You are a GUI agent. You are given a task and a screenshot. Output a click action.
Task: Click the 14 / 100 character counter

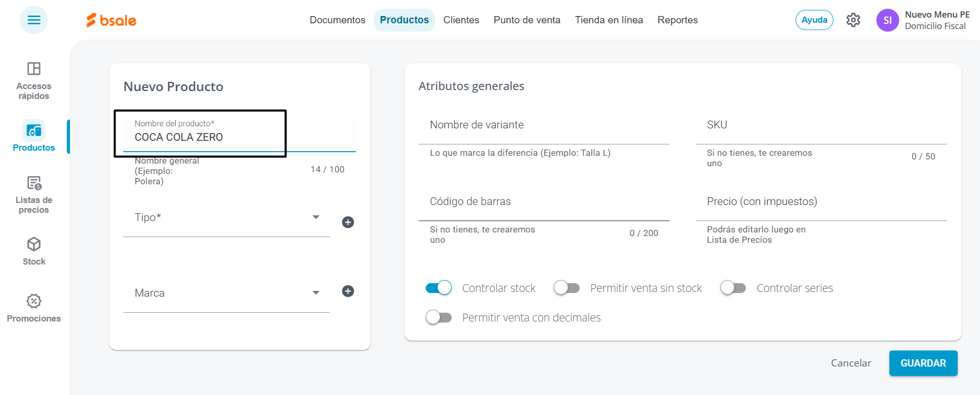point(327,169)
